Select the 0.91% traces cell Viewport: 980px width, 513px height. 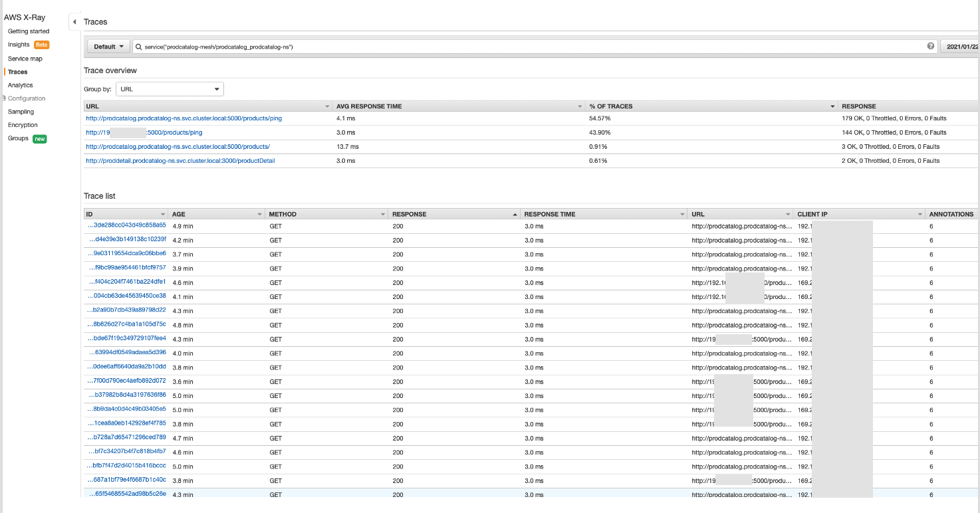(598, 146)
